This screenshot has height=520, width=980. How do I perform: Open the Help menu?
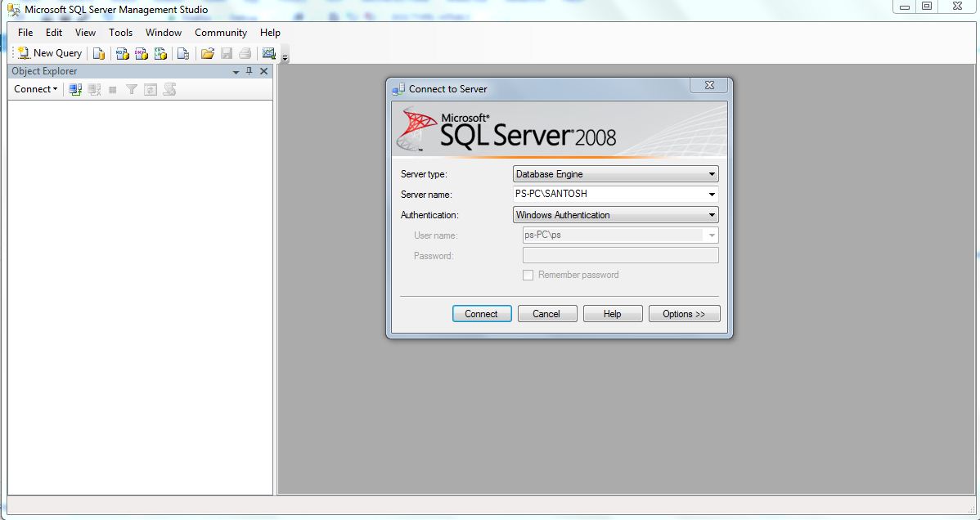coord(270,33)
